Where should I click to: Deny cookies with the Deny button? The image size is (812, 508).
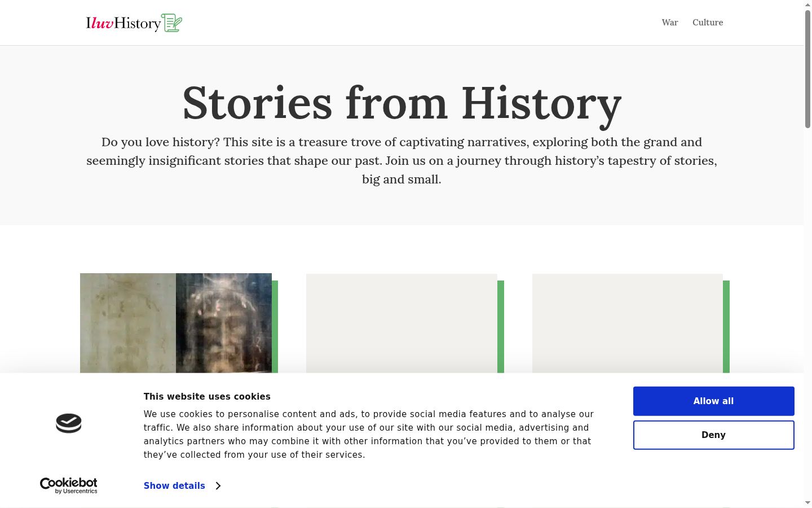pyautogui.click(x=714, y=435)
